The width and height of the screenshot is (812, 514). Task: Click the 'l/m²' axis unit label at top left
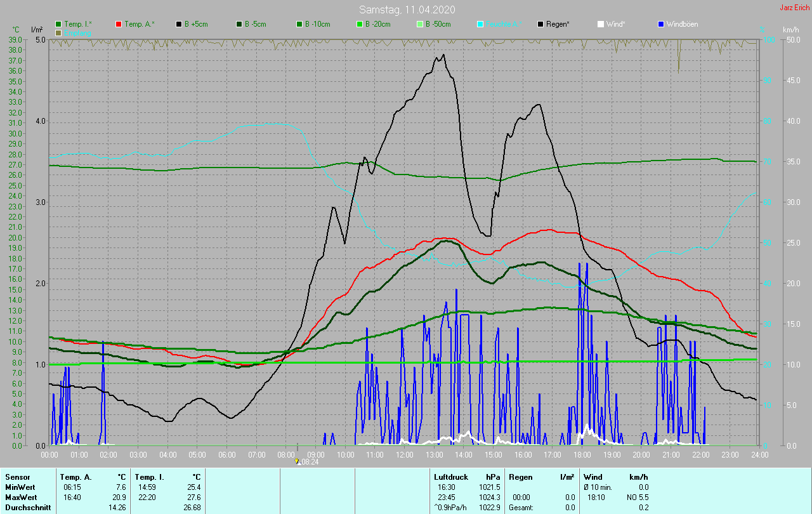point(37,30)
